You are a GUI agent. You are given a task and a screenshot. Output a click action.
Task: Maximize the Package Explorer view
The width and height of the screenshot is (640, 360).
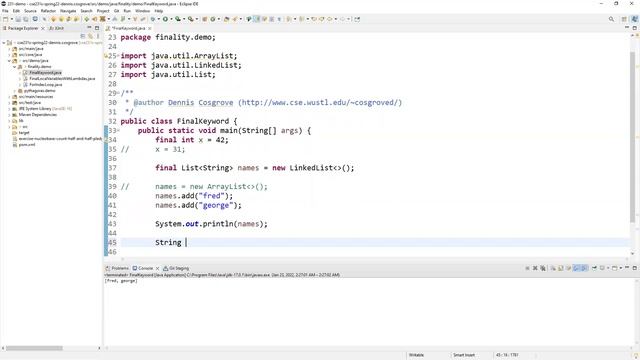point(97,28)
